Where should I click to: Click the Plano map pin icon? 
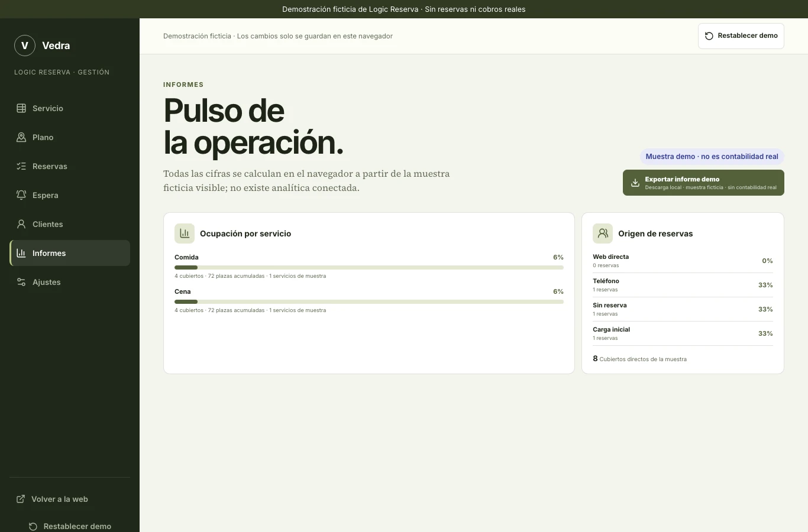(x=21, y=137)
